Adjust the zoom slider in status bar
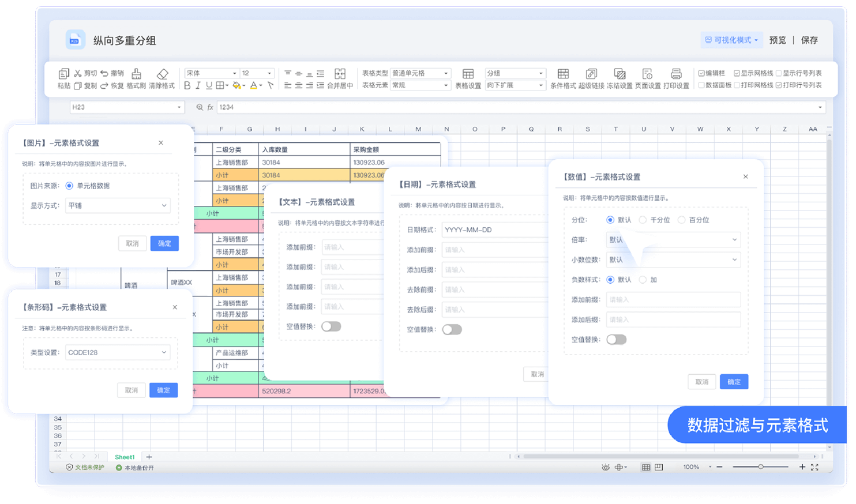Viewport: 856px width, 504px height. pos(761,467)
